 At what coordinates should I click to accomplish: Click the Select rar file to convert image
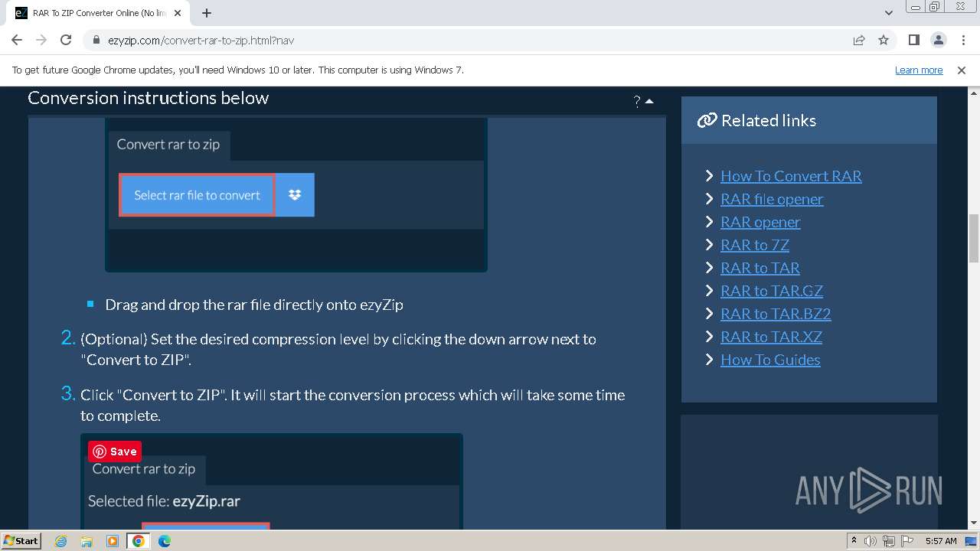pyautogui.click(x=197, y=195)
